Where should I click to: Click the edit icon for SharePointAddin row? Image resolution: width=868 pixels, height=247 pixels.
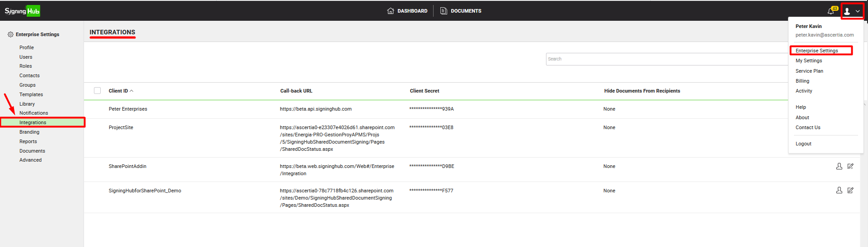click(x=850, y=166)
